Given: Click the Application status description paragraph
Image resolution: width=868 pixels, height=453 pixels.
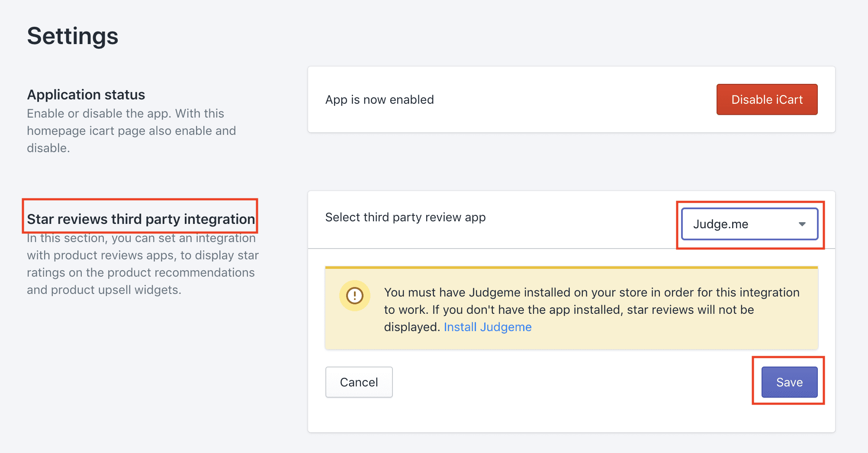Looking at the screenshot, I should pyautogui.click(x=131, y=131).
